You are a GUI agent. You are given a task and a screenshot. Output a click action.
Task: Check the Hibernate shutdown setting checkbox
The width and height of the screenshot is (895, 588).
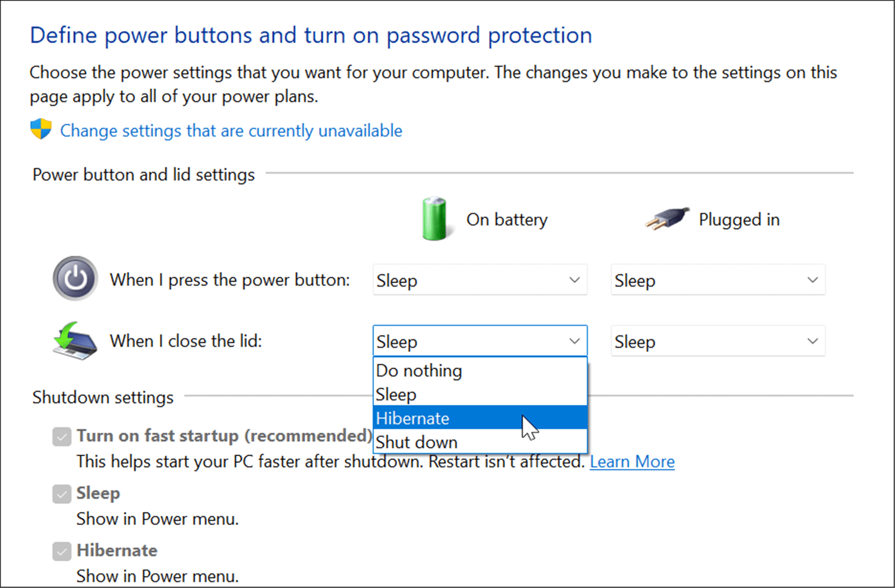tap(61, 551)
